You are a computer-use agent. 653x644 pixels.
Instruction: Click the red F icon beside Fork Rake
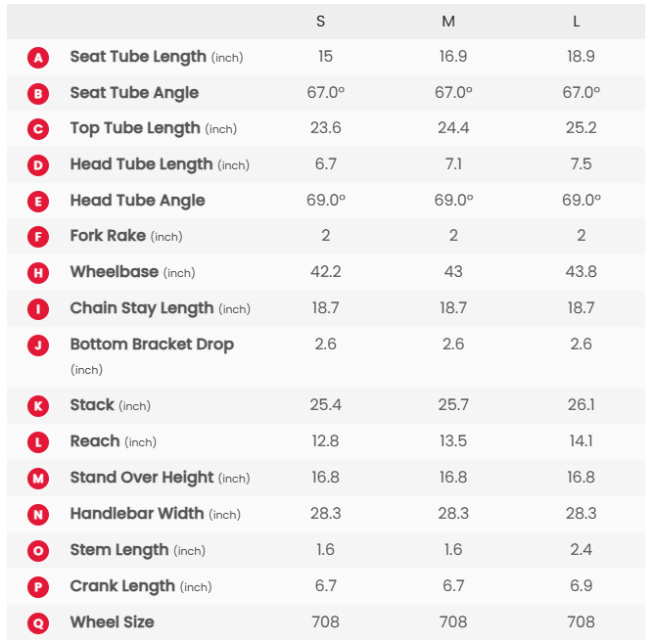point(38,237)
